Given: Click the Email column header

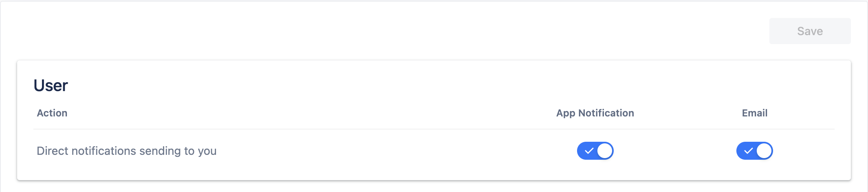Looking at the screenshot, I should (x=755, y=113).
